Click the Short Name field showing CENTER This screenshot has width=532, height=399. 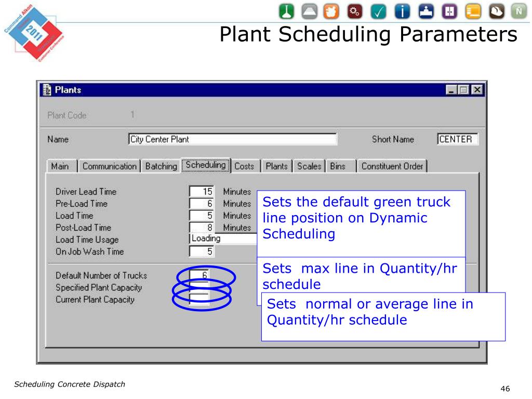458,139
